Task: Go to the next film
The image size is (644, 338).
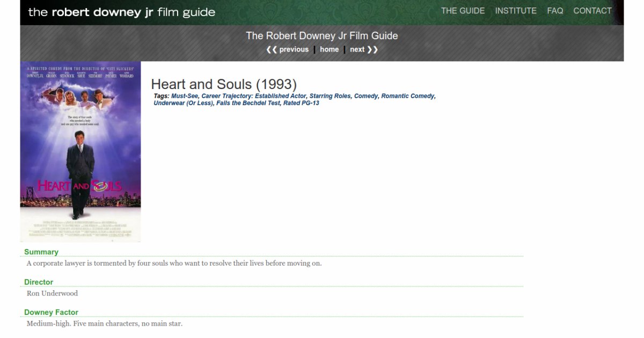Action: [363, 49]
